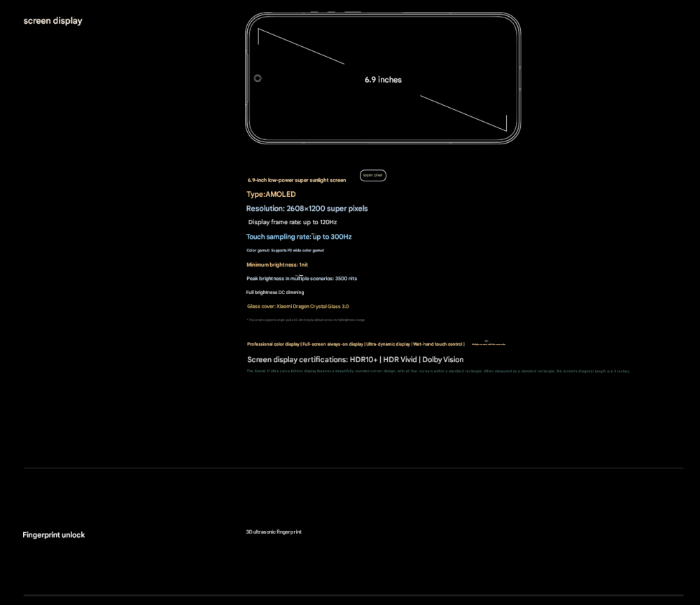Click the DC dimming footnote text

tap(306, 320)
